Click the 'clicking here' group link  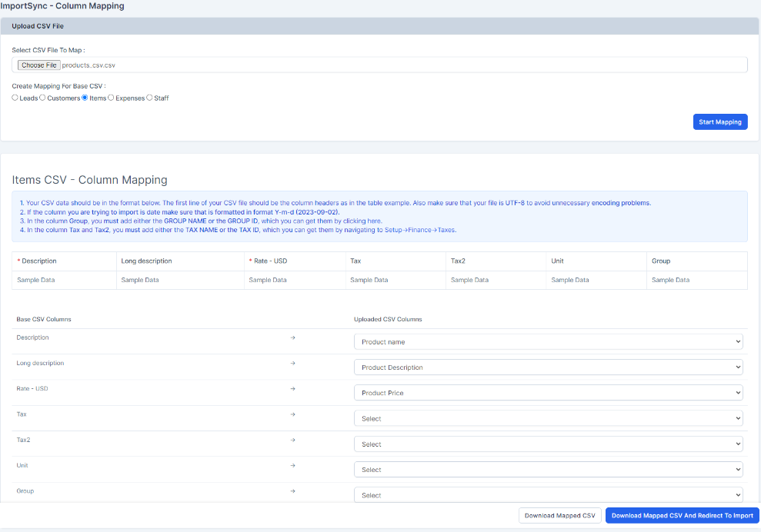(x=362, y=221)
